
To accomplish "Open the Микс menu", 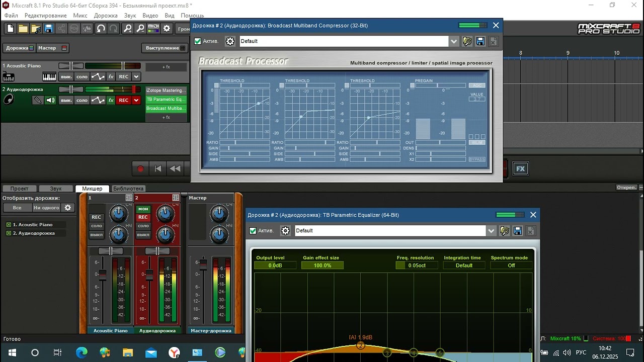I will pyautogui.click(x=80, y=16).
